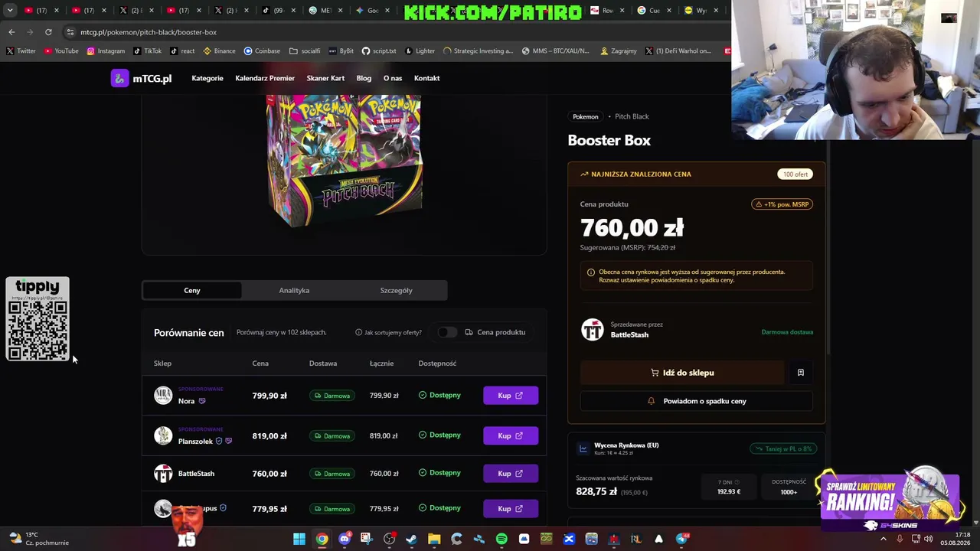Open File Explorer from the taskbar
The height and width of the screenshot is (551, 980).
click(x=434, y=539)
